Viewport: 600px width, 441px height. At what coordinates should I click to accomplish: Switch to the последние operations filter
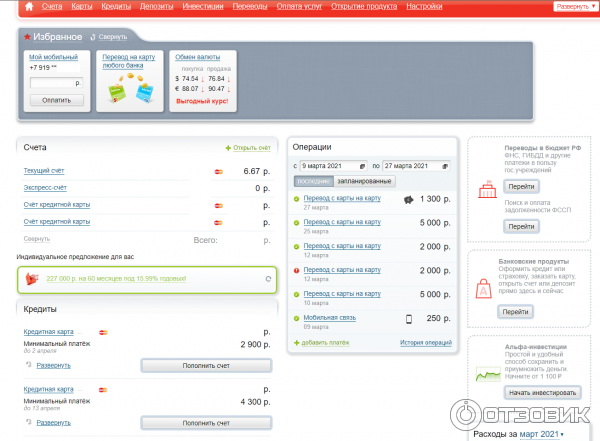[313, 181]
